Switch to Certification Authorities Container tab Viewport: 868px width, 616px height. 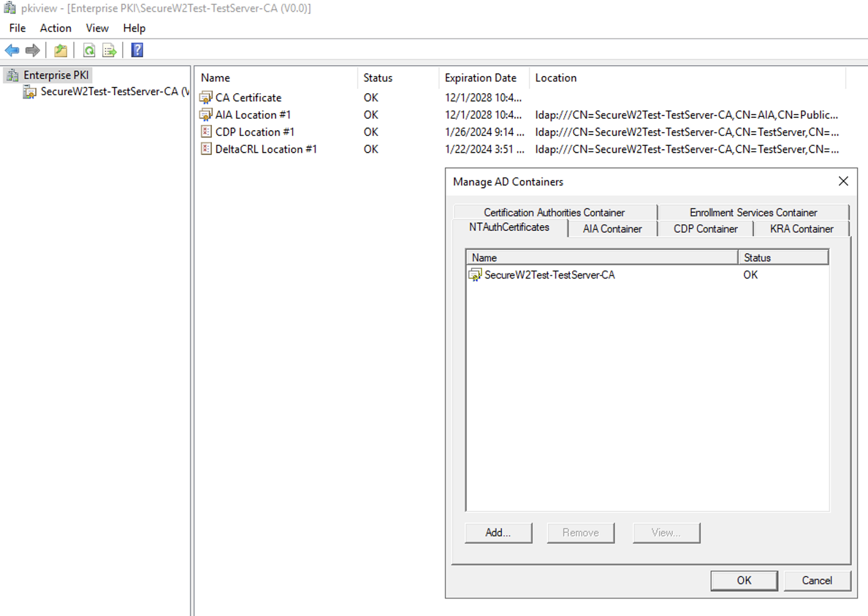click(x=554, y=212)
